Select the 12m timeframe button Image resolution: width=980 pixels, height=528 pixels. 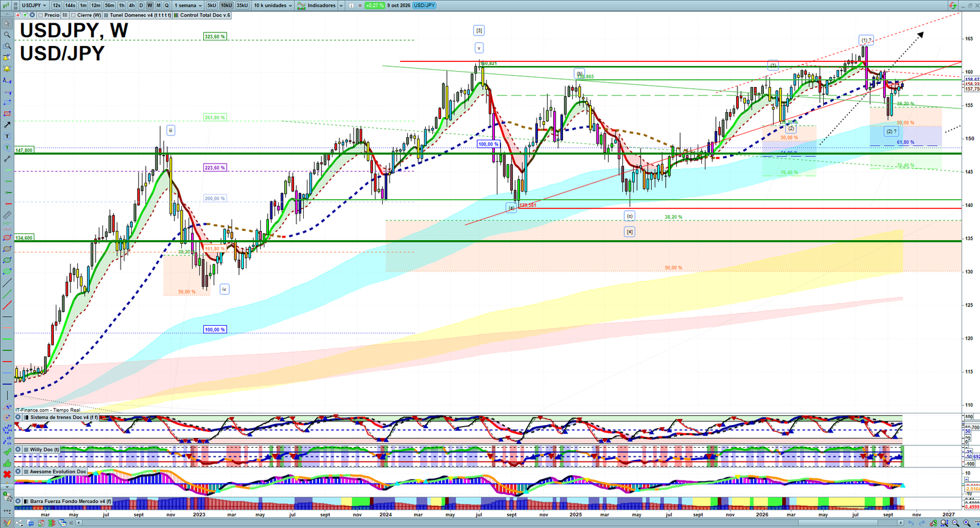pos(96,6)
